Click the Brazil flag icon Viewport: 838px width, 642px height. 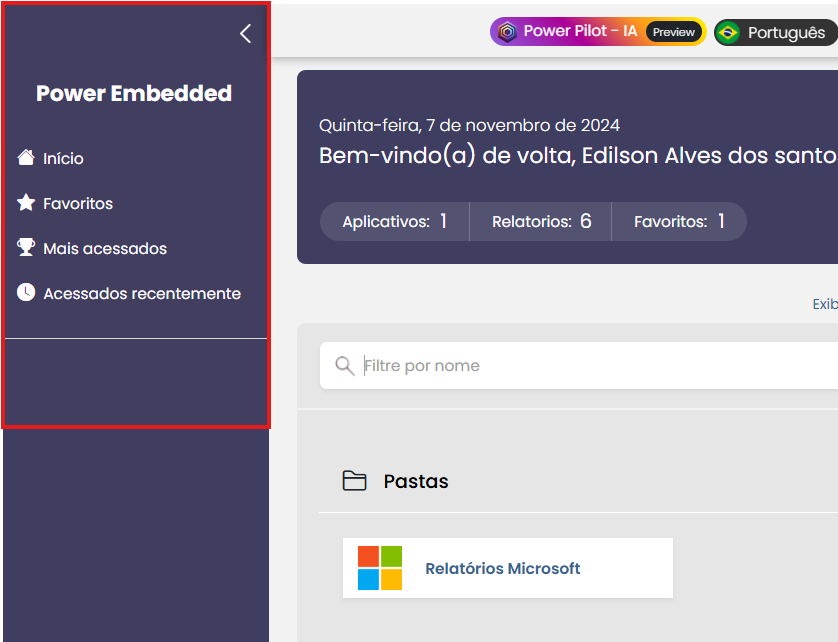[x=728, y=33]
